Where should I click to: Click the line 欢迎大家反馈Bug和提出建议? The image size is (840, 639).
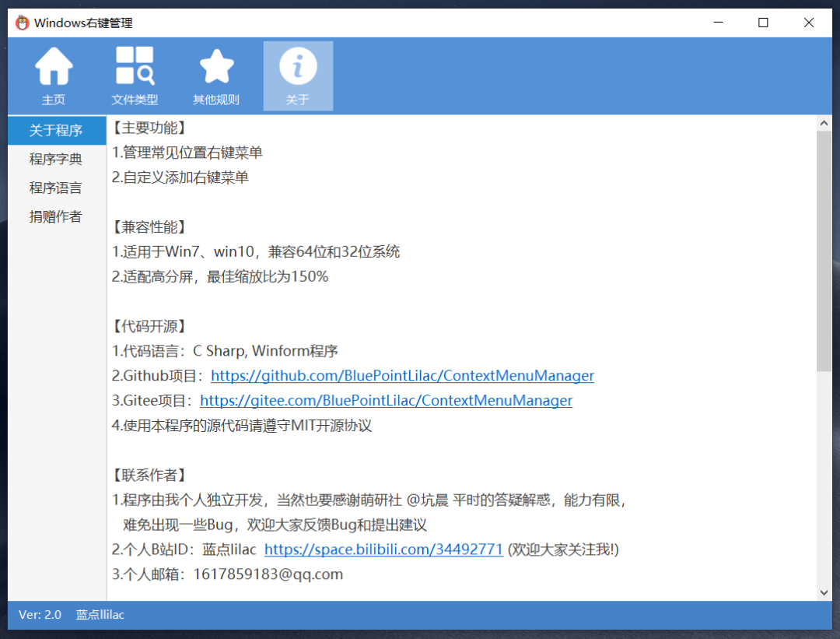pyautogui.click(x=275, y=525)
